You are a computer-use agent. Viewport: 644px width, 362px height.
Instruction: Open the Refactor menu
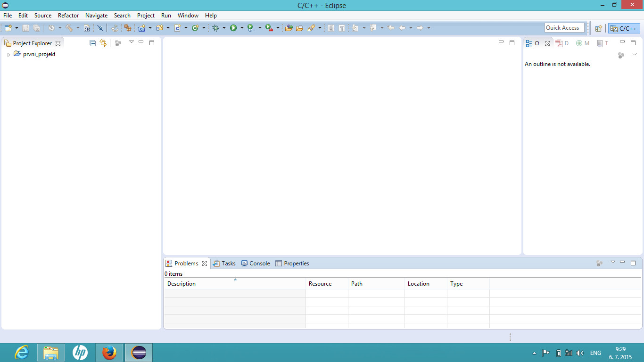(x=68, y=16)
